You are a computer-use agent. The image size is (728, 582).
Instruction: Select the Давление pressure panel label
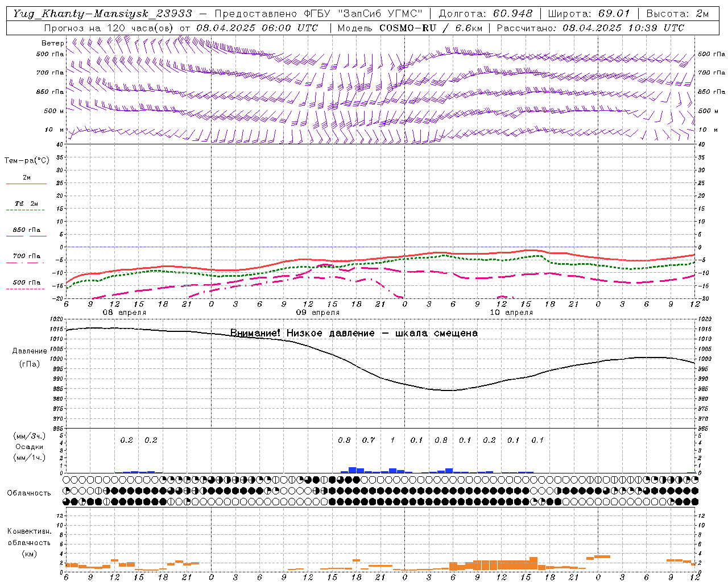pos(30,351)
